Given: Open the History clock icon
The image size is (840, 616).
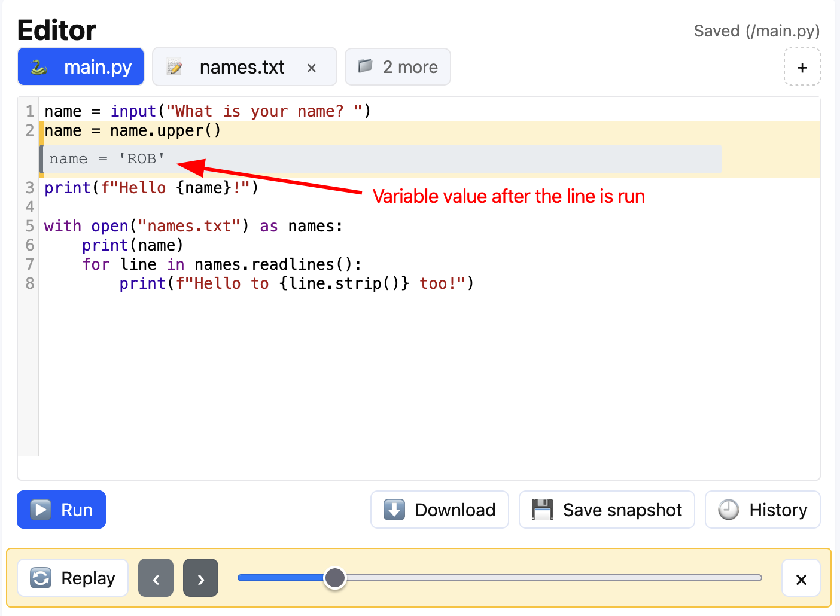Looking at the screenshot, I should pos(728,510).
